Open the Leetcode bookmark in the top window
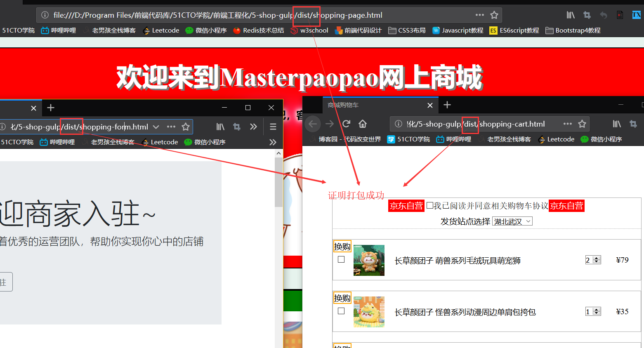This screenshot has height=348, width=644. click(161, 31)
